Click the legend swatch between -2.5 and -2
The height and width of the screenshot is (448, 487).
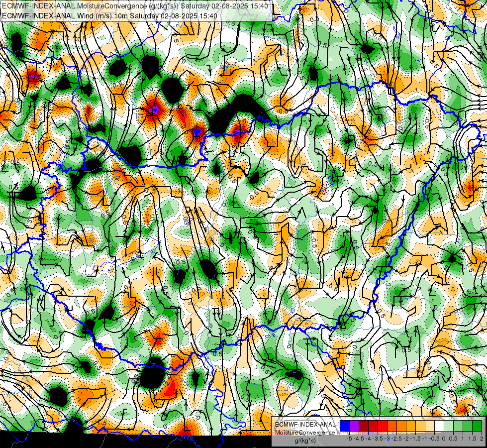[401, 426]
